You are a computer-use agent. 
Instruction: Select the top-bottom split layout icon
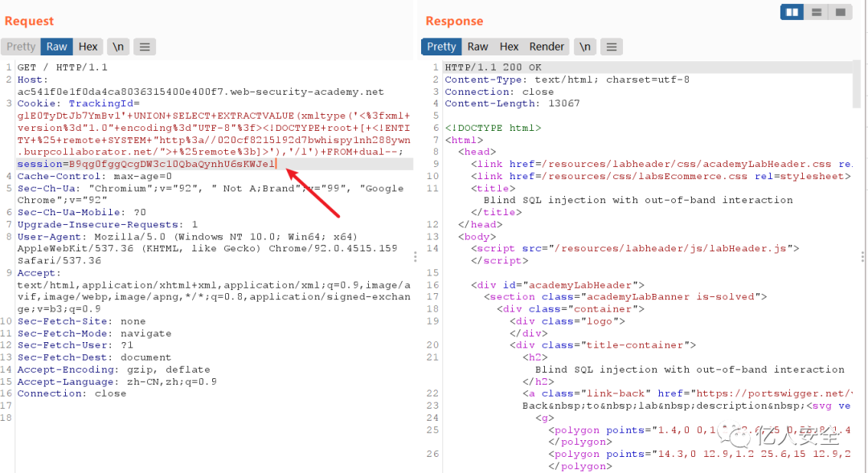[x=817, y=12]
